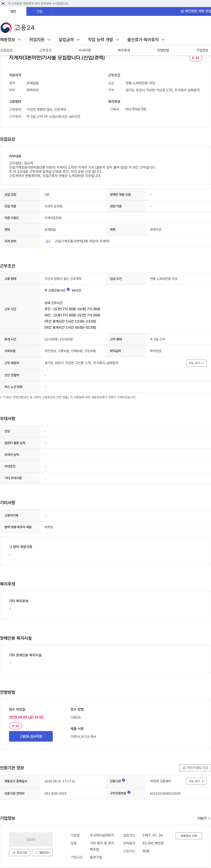Click the 필수 label in 자격 면허 row
The image size is (211, 868).
click(x=48, y=241)
